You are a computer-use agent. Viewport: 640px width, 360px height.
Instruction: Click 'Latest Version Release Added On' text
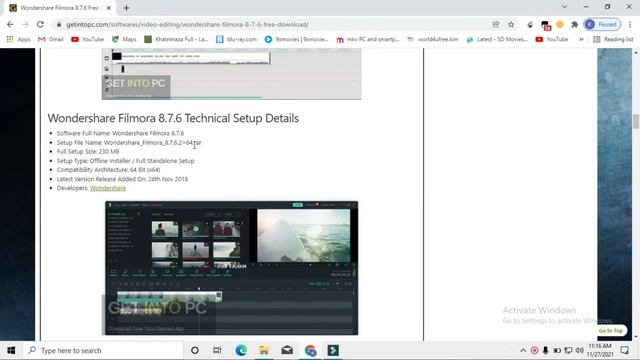122,179
